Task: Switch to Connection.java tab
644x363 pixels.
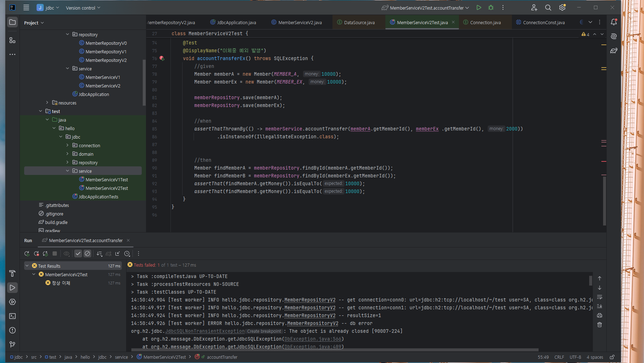Action: tap(482, 22)
